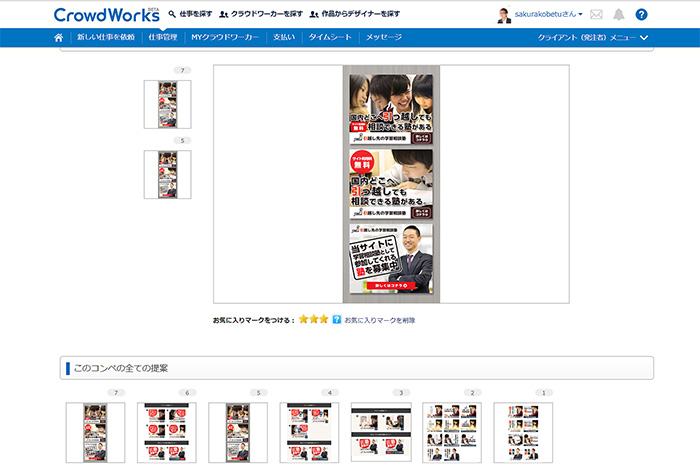This screenshot has height=467, width=700.
Task: Click the sakurakobetu user avatar
Action: [504, 15]
